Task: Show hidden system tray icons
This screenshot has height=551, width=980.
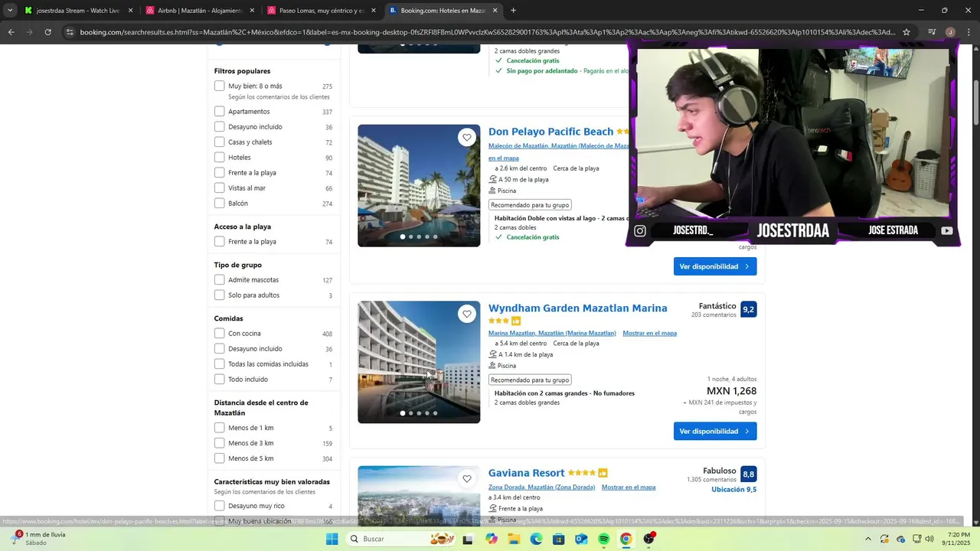Action: (867, 539)
